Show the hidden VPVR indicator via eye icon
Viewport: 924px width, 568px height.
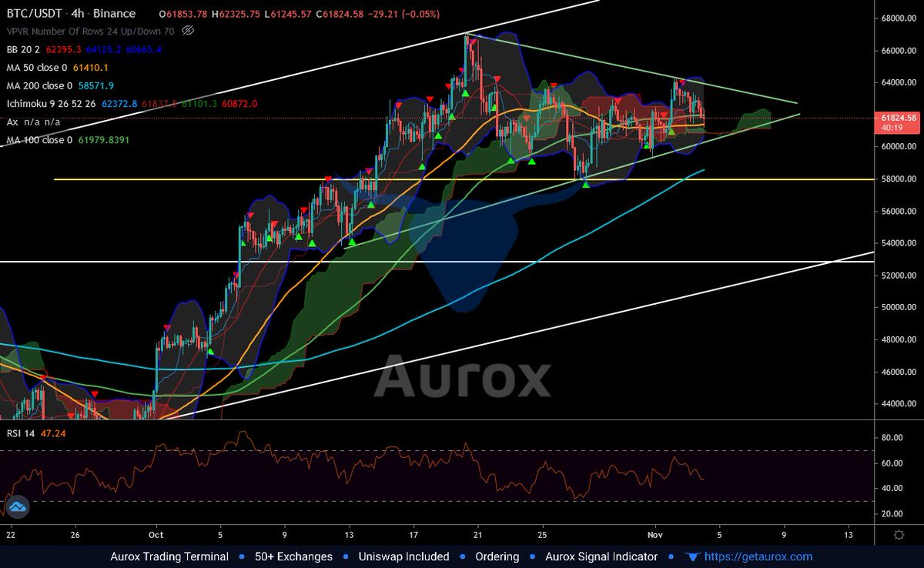pyautogui.click(x=189, y=31)
